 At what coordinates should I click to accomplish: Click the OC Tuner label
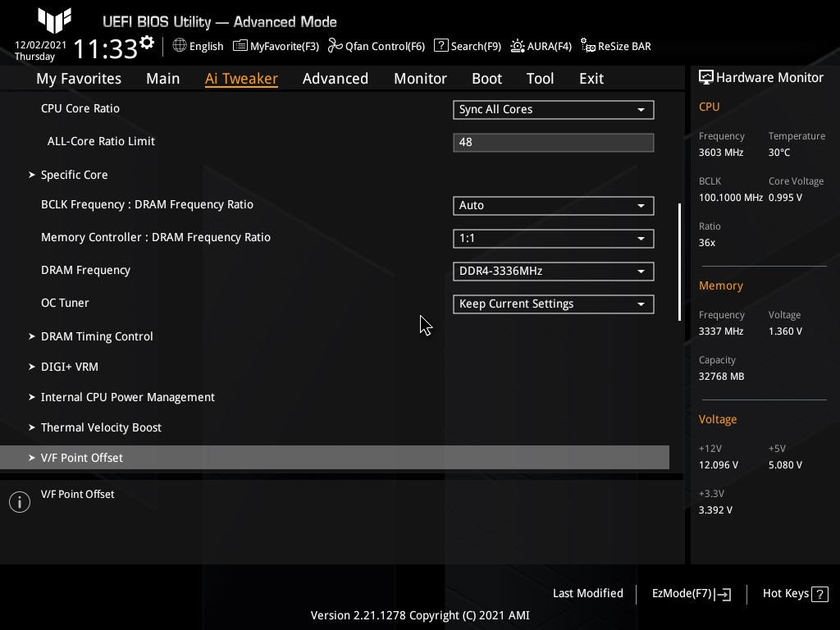65,303
